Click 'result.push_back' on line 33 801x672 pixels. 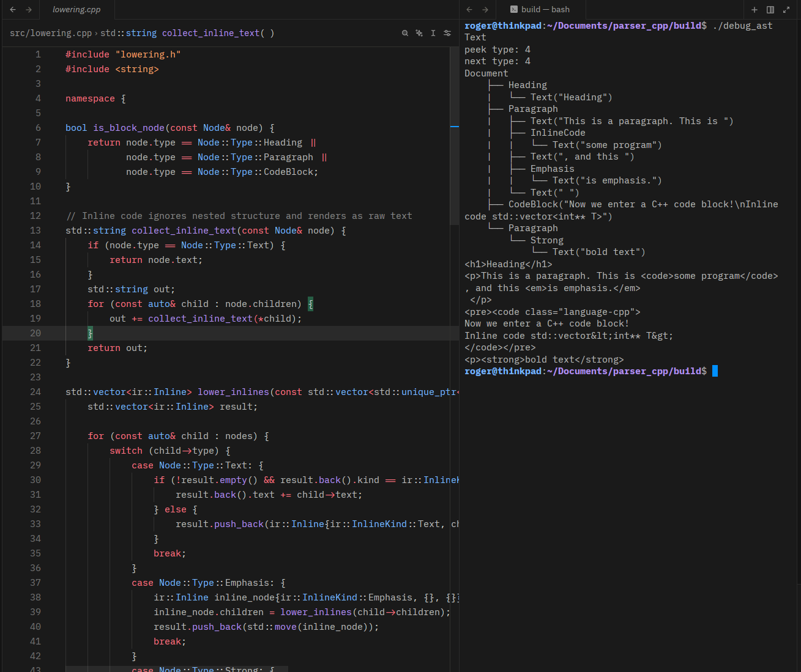pos(220,524)
